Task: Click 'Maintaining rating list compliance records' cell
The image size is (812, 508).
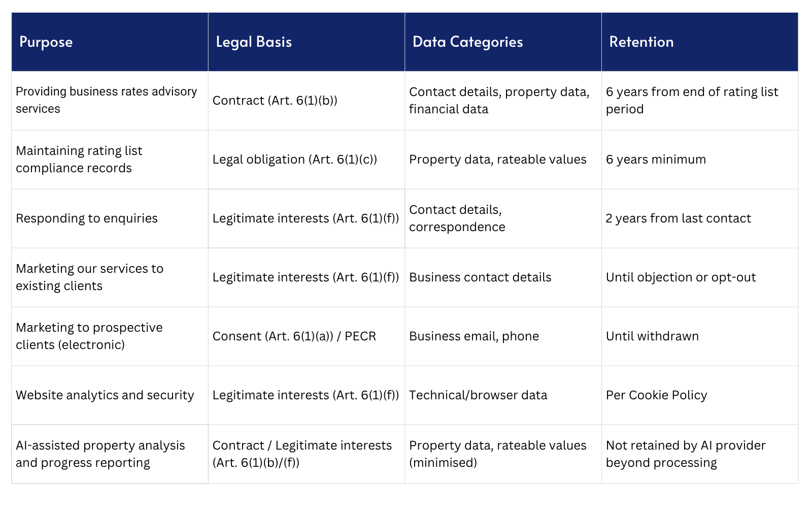Action: point(110,160)
